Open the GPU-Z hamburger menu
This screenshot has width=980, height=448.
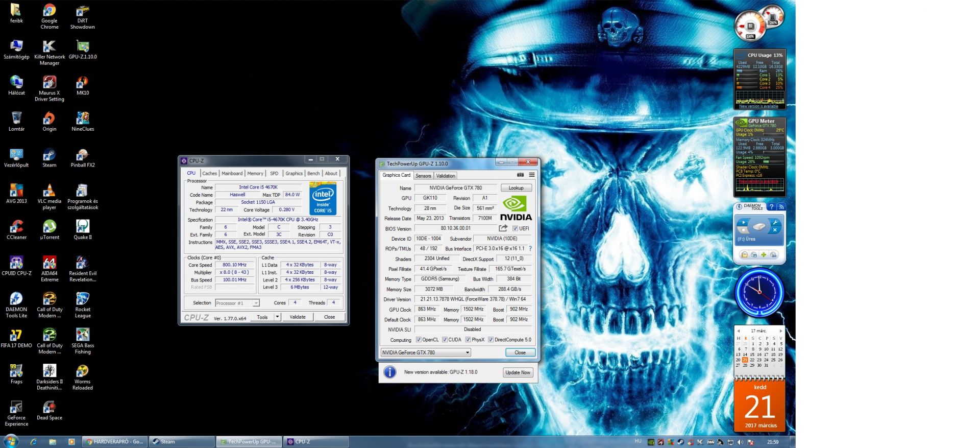[531, 175]
